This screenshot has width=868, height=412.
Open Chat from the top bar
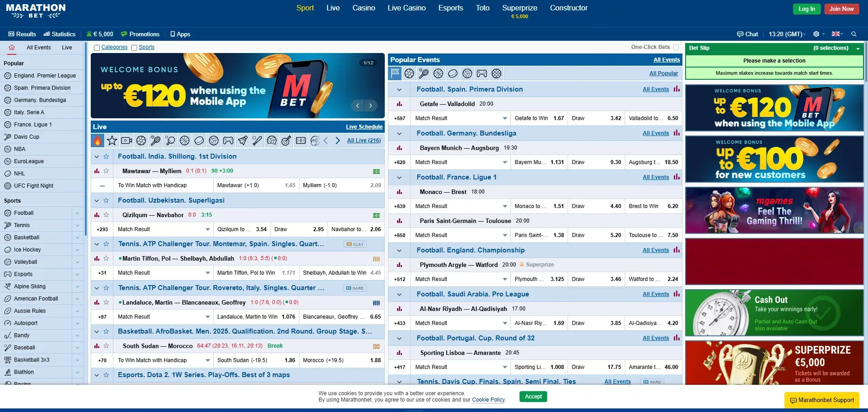pos(748,34)
